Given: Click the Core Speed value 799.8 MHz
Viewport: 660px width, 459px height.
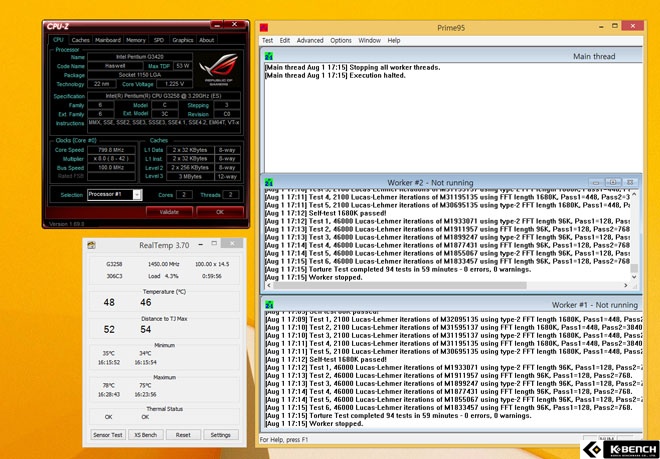Looking at the screenshot, I should coord(112,150).
